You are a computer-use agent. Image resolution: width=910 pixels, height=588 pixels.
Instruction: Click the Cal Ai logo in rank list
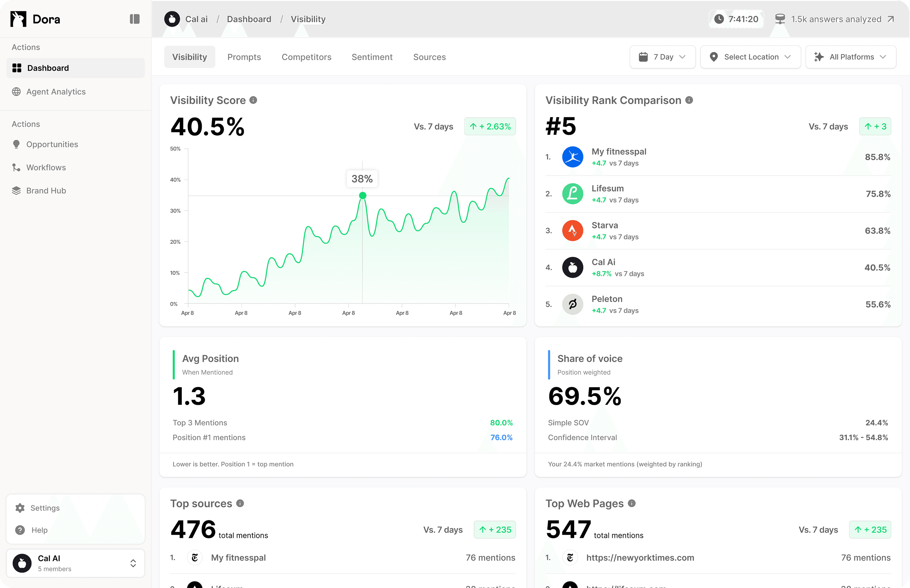point(573,267)
